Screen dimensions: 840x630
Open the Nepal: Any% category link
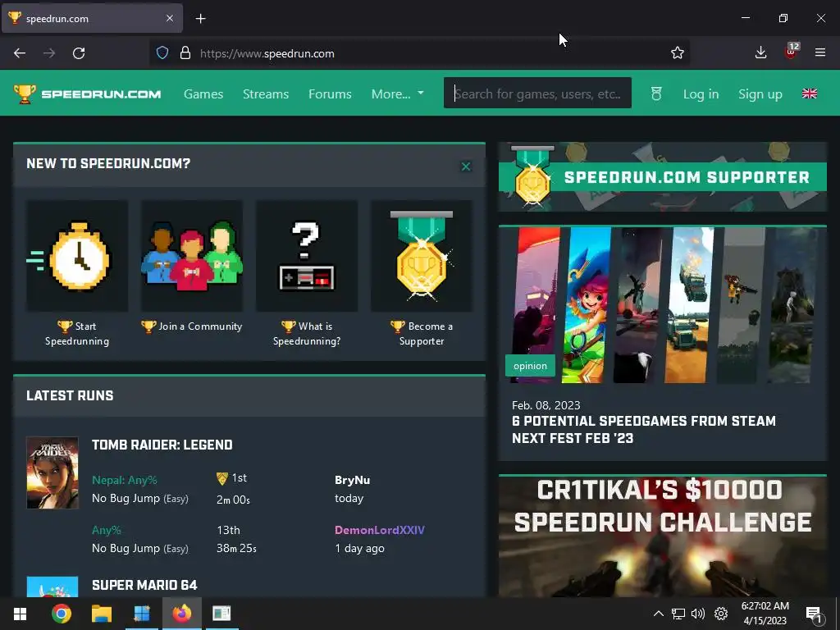coord(125,480)
